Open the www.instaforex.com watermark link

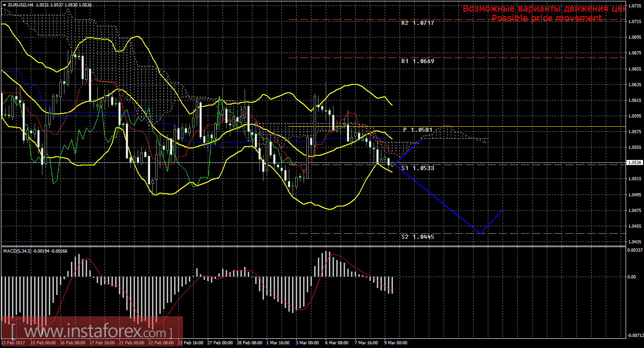pyautogui.click(x=92, y=331)
